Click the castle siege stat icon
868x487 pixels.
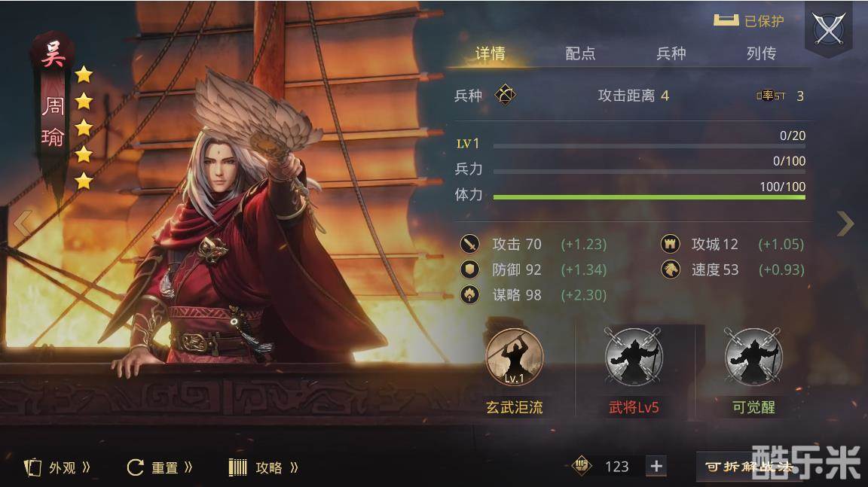point(671,244)
